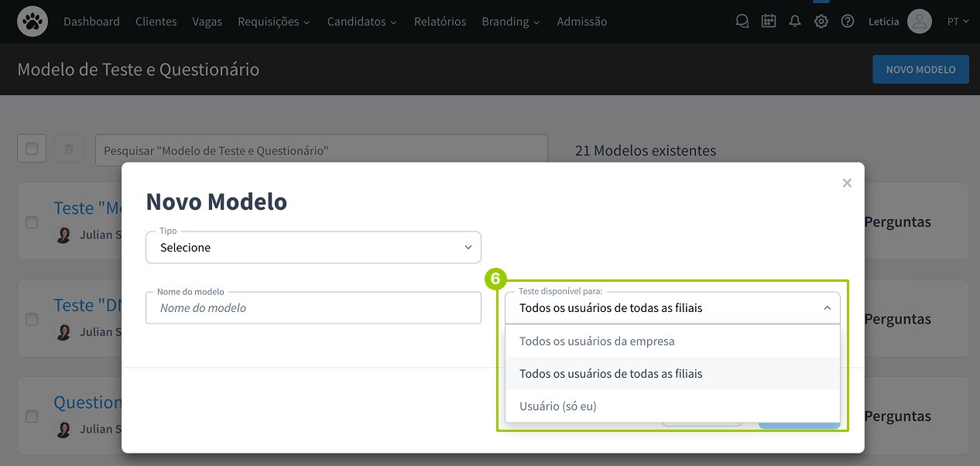Image resolution: width=980 pixels, height=466 pixels.
Task: Open the Candidatos menu
Action: 362,22
